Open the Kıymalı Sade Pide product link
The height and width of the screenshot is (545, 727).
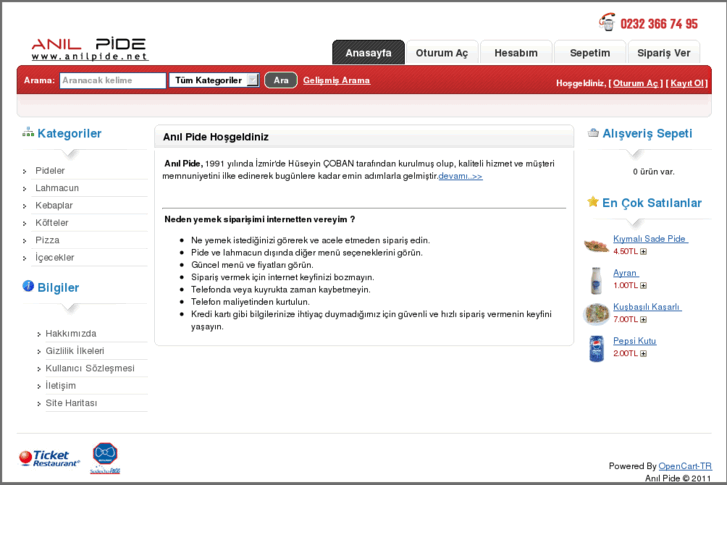(650, 239)
